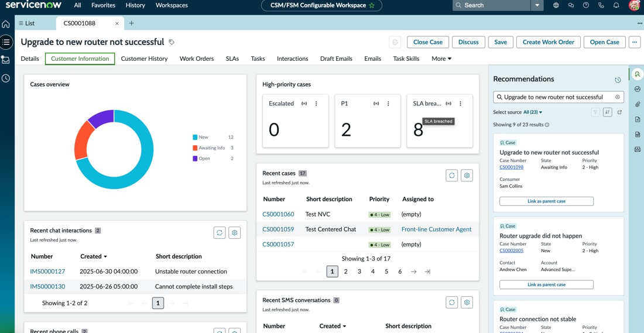The height and width of the screenshot is (333, 644).
Task: Open the List view sidebar icon
Action: tap(6, 42)
